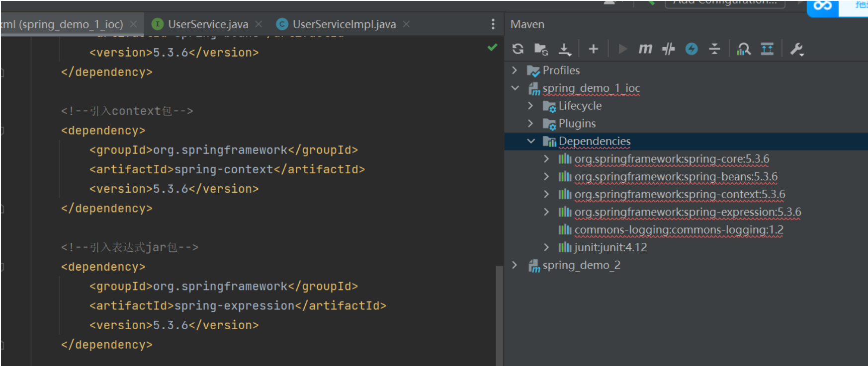Expand the Lifecycle node

[530, 106]
